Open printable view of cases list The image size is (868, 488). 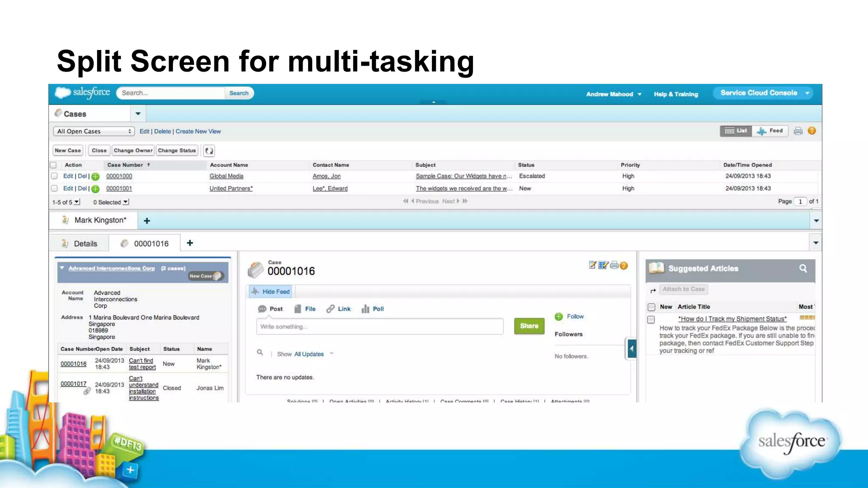(798, 131)
